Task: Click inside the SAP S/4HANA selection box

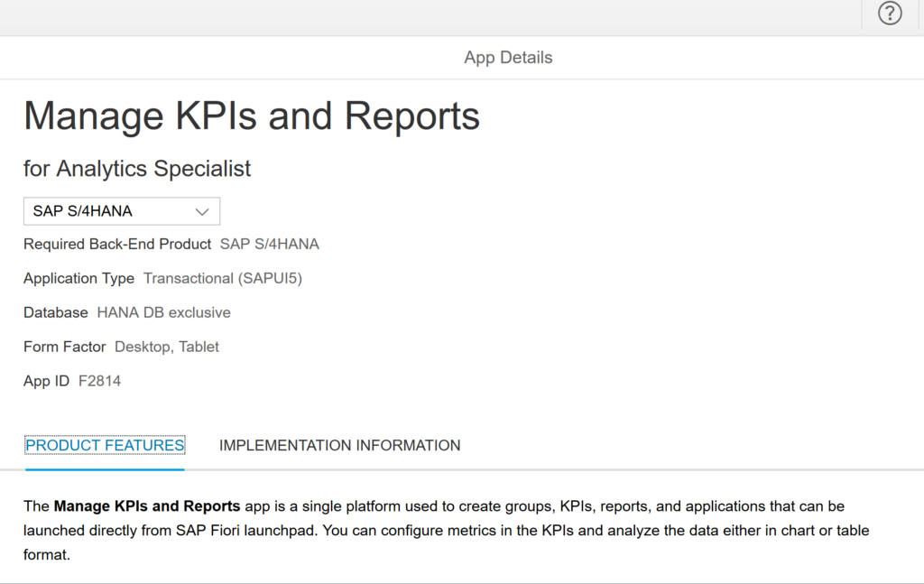Action: pos(99,210)
